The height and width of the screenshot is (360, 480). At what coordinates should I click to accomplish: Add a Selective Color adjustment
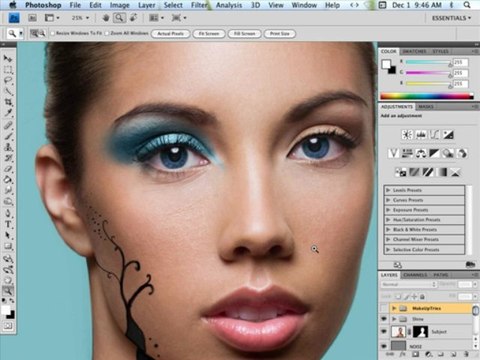tap(455, 172)
